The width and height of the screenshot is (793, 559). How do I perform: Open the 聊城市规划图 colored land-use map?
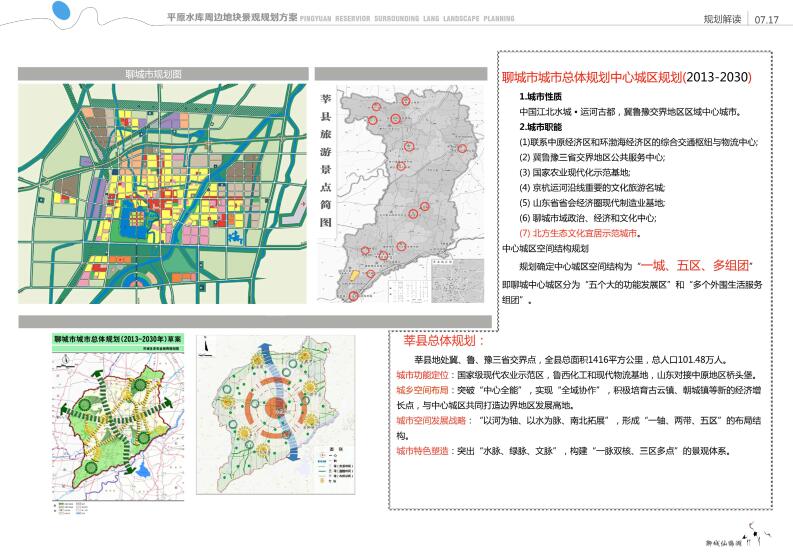pyautogui.click(x=162, y=194)
